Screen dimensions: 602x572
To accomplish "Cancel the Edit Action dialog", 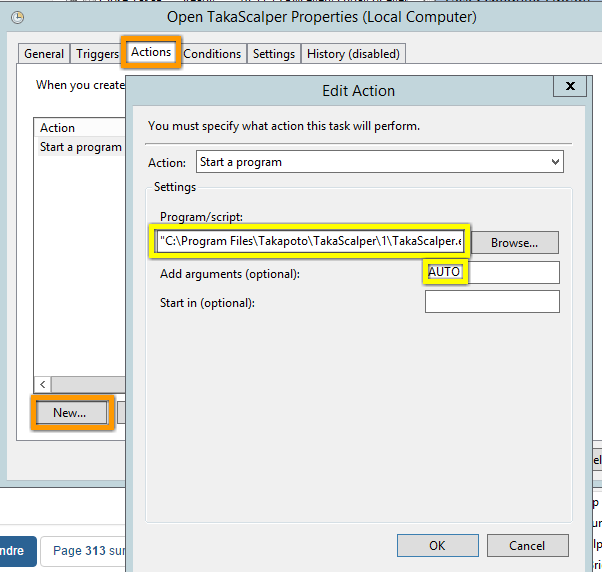I will 527,546.
